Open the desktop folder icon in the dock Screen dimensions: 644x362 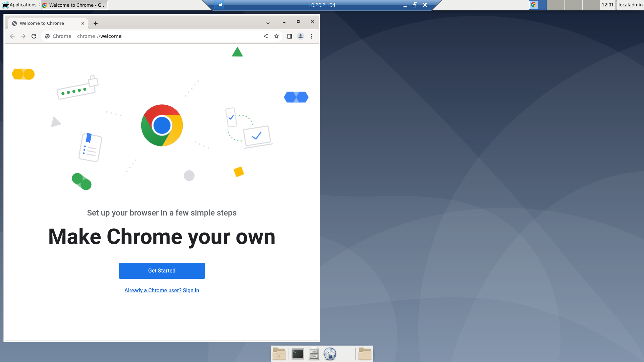click(x=279, y=354)
